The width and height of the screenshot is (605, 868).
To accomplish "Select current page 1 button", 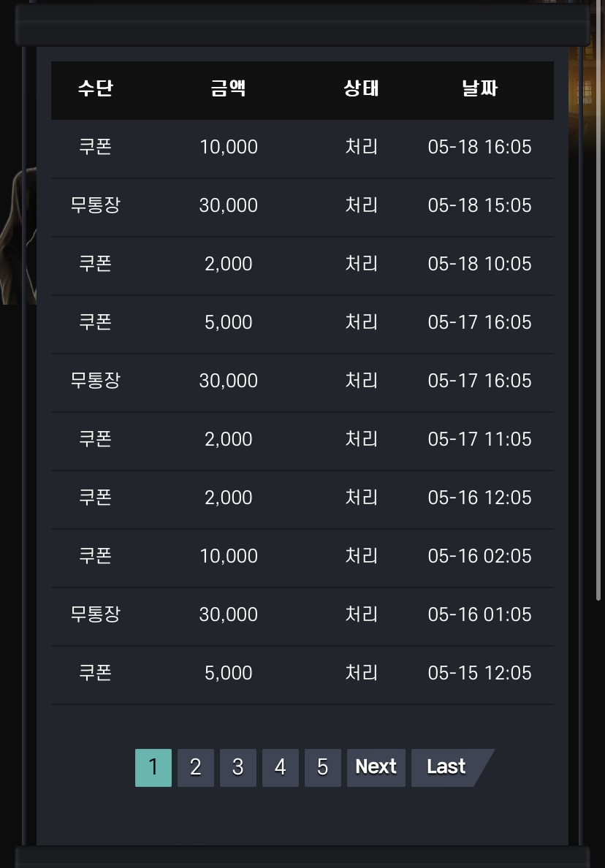I will click(153, 767).
